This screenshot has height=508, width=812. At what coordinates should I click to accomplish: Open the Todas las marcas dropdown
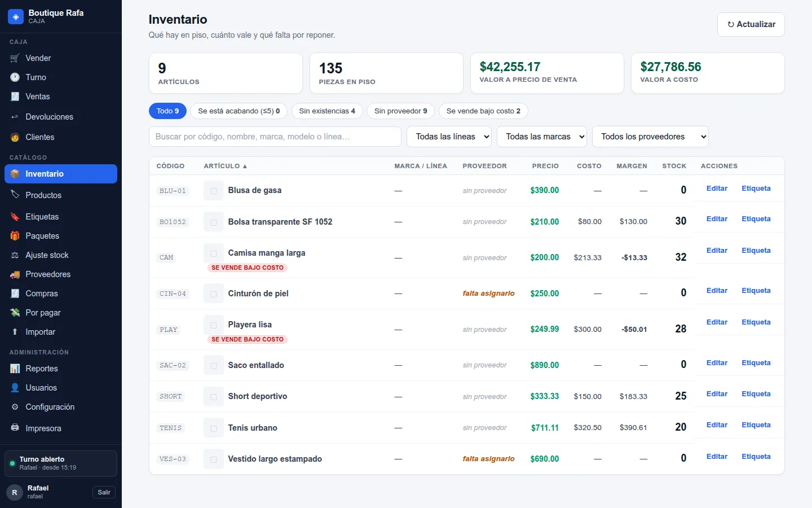point(542,137)
